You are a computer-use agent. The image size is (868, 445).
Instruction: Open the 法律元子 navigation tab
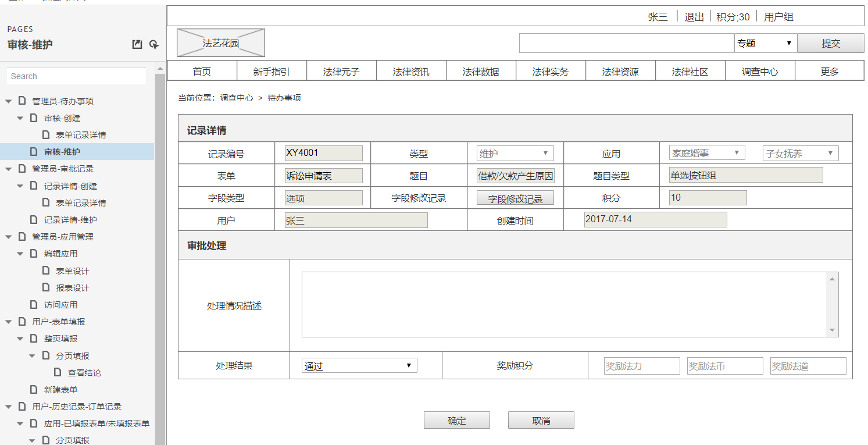341,72
